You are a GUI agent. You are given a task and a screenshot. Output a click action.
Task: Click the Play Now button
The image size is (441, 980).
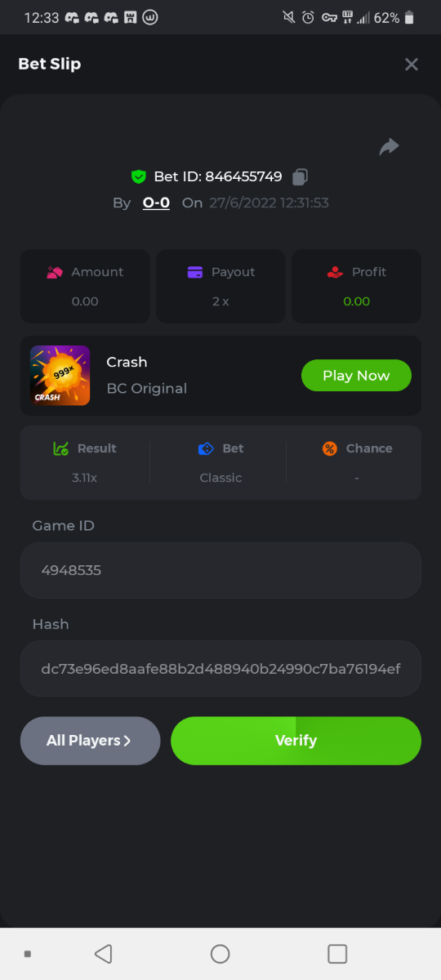pyautogui.click(x=356, y=376)
